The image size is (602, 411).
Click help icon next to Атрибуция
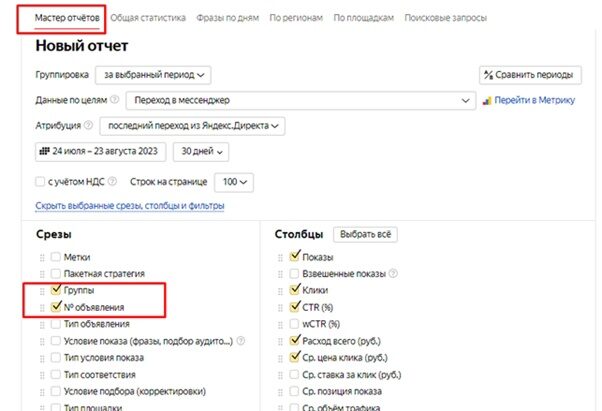click(89, 126)
